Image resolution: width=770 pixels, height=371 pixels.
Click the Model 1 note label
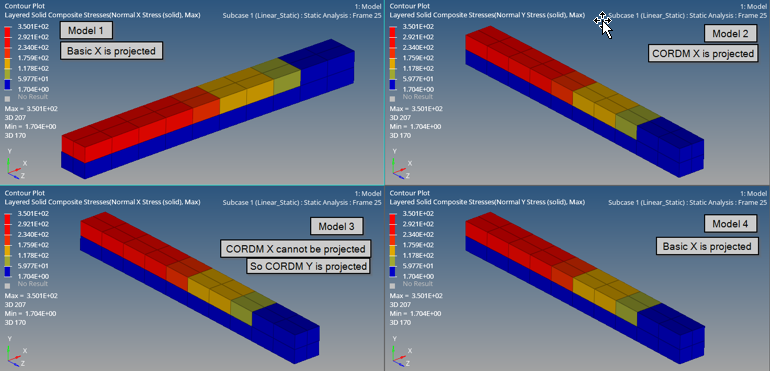pyautogui.click(x=86, y=30)
